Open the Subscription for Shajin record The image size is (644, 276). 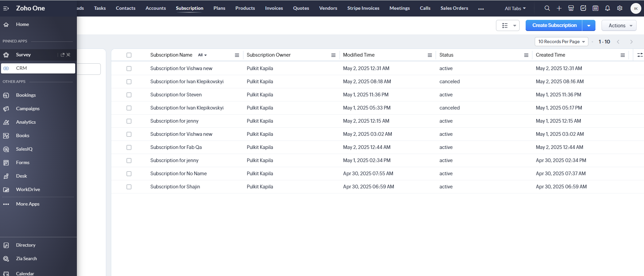(175, 187)
